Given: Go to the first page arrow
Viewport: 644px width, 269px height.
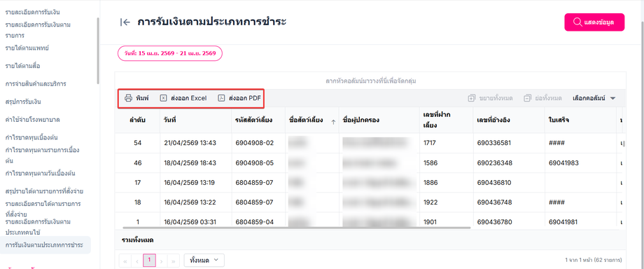Looking at the screenshot, I should point(125,261).
